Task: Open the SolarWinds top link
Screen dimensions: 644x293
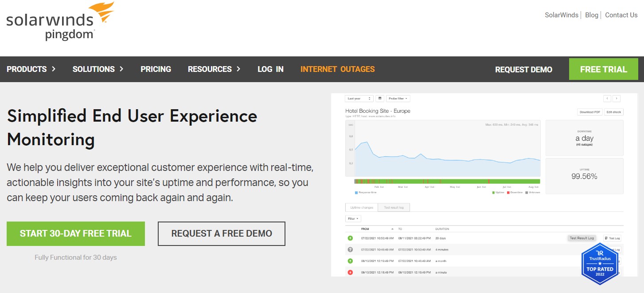Action: tap(562, 15)
